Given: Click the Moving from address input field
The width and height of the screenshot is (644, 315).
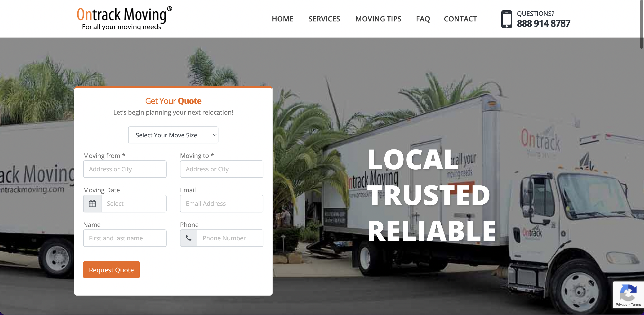Looking at the screenshot, I should (125, 169).
